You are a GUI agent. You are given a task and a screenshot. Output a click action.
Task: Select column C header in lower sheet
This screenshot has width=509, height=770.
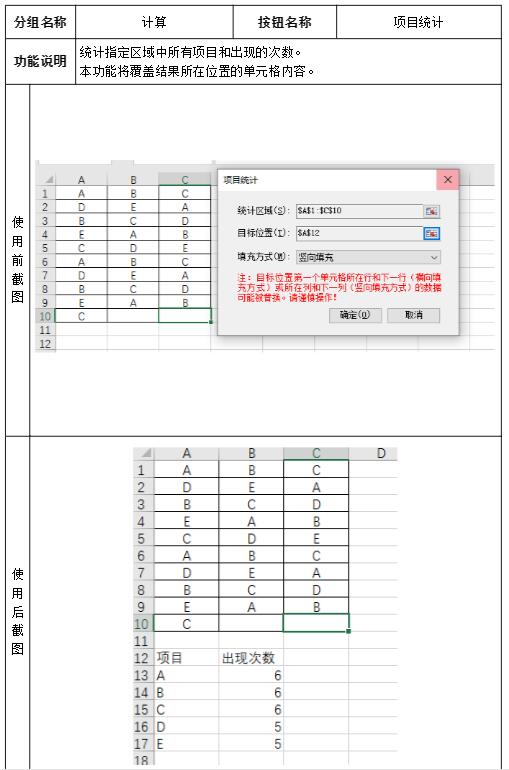(x=316, y=453)
